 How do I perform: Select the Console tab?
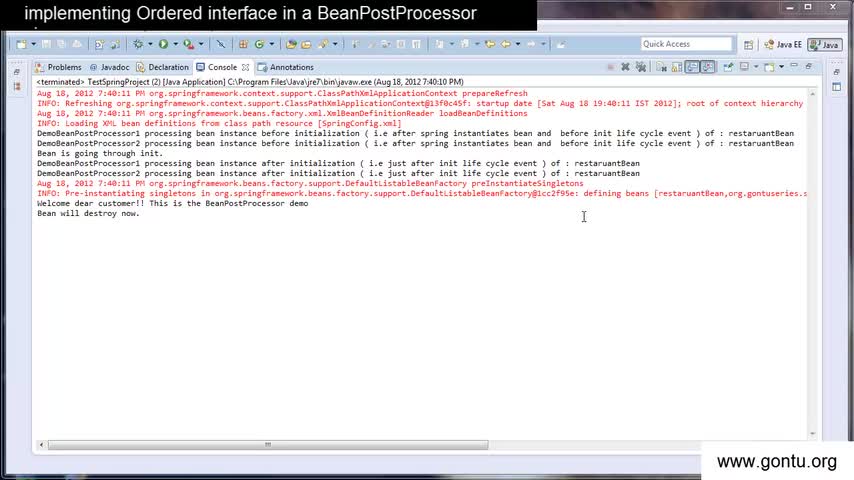point(217,67)
